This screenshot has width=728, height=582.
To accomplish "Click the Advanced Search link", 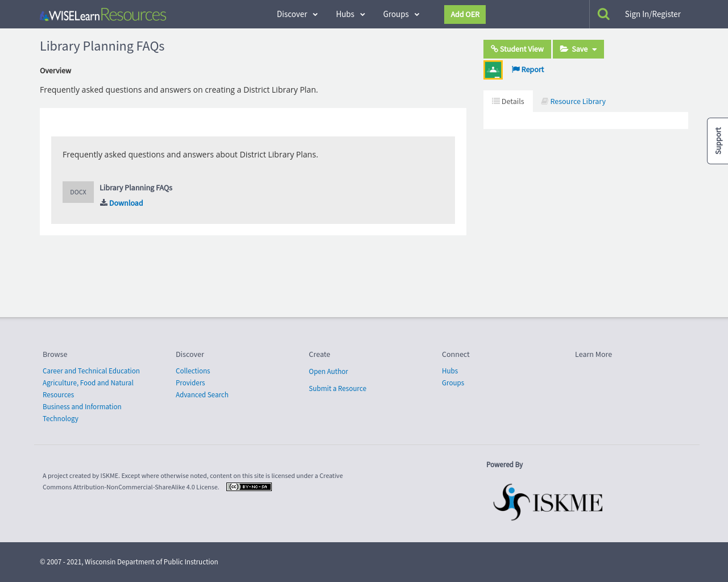I will (x=202, y=394).
